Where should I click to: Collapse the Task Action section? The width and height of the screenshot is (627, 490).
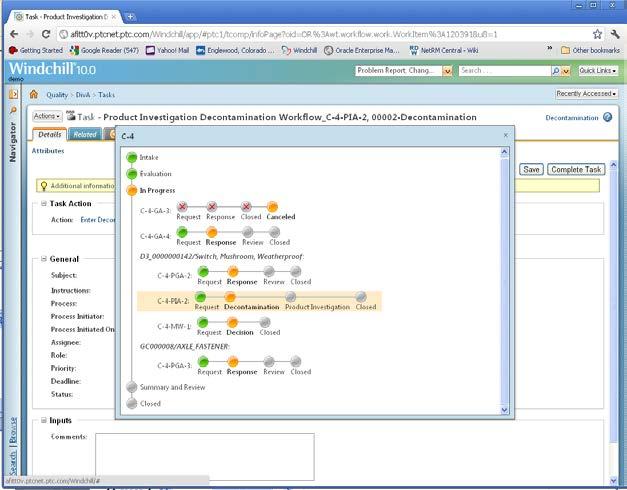click(44, 204)
